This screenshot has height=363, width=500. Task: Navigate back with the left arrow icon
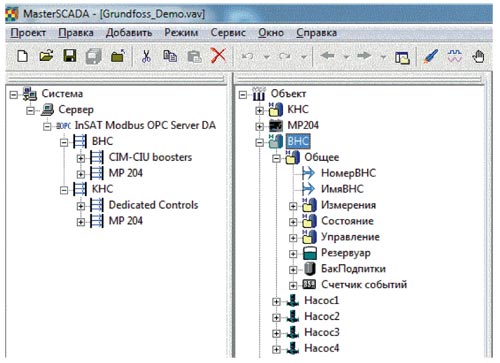pyautogui.click(x=327, y=56)
